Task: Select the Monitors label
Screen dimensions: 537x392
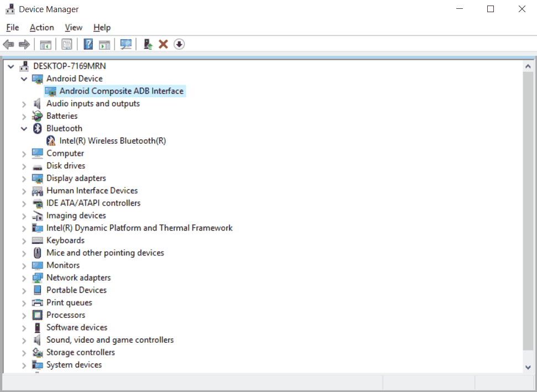Action: tap(63, 265)
